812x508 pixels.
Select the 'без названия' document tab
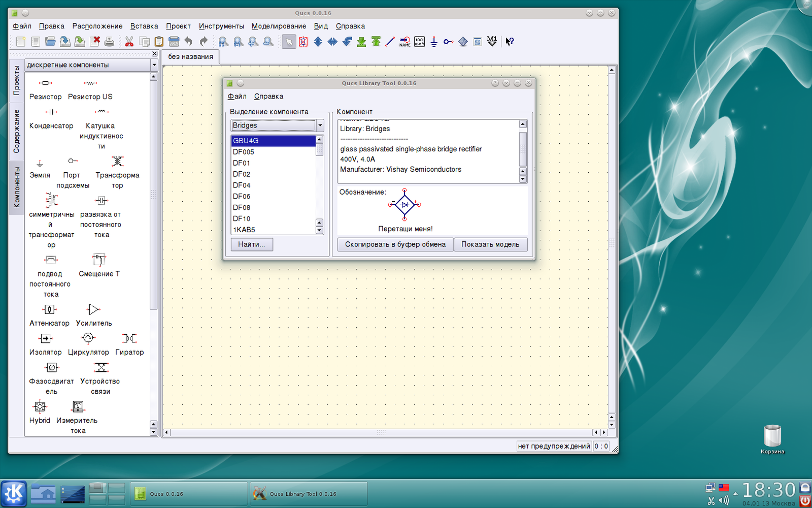click(191, 56)
